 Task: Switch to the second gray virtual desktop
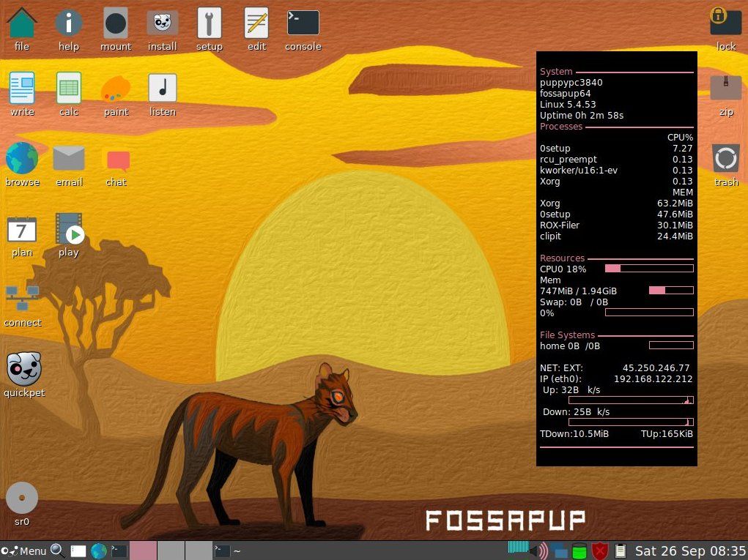point(171,550)
